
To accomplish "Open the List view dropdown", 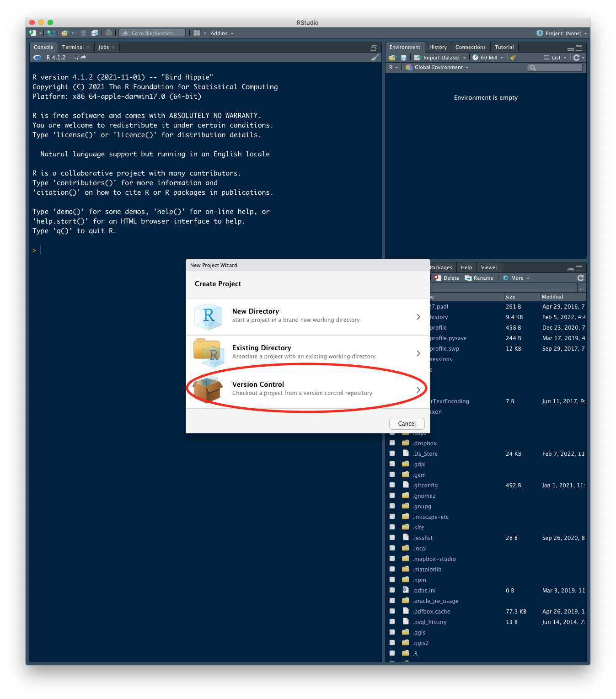I will 555,58.
